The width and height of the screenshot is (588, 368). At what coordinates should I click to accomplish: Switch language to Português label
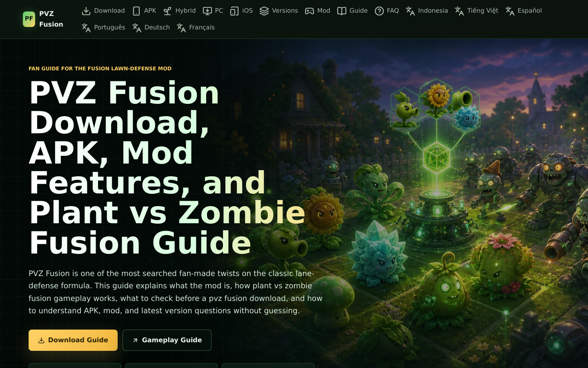click(109, 27)
